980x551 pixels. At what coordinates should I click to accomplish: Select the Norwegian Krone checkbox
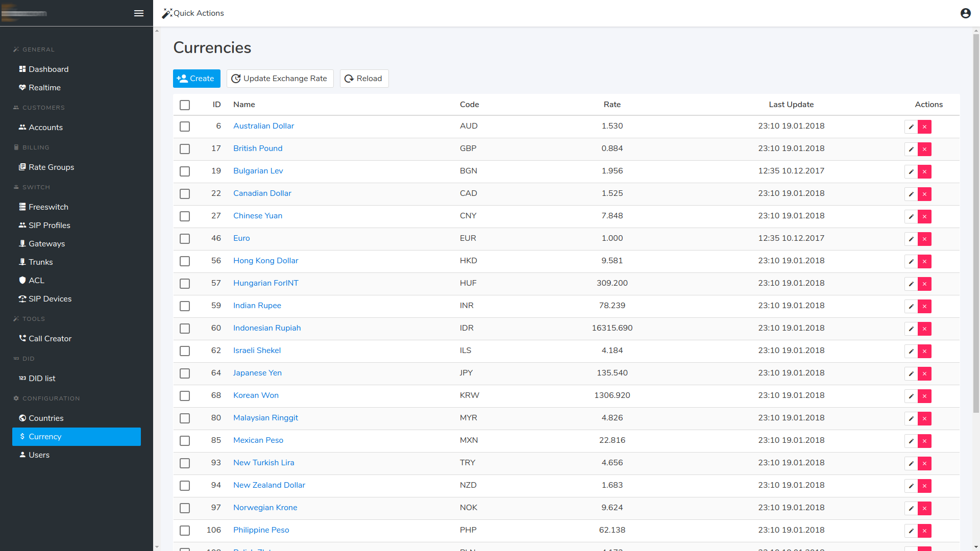[185, 508]
